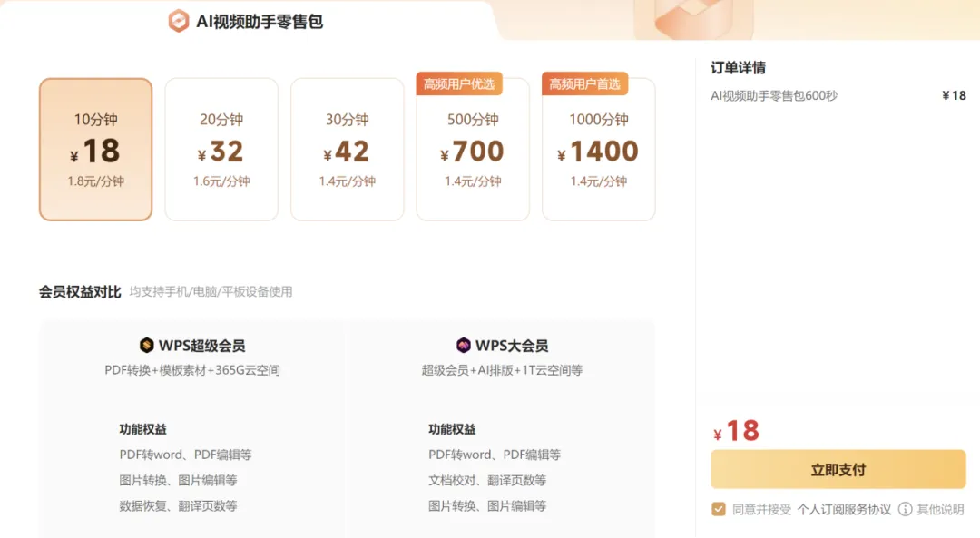The height and width of the screenshot is (538, 980).
Task: Click 文档校对、翻译页数等 benefit line
Action: point(487,480)
